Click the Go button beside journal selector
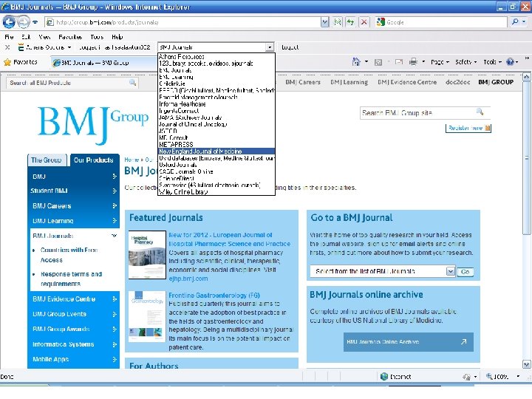This screenshot has height=399, width=532. tap(465, 271)
